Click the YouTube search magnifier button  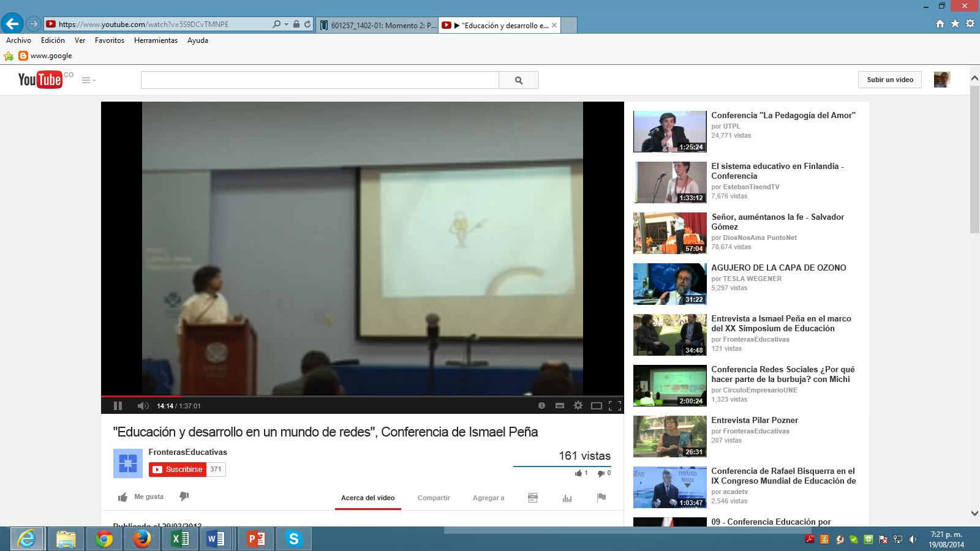coord(519,80)
